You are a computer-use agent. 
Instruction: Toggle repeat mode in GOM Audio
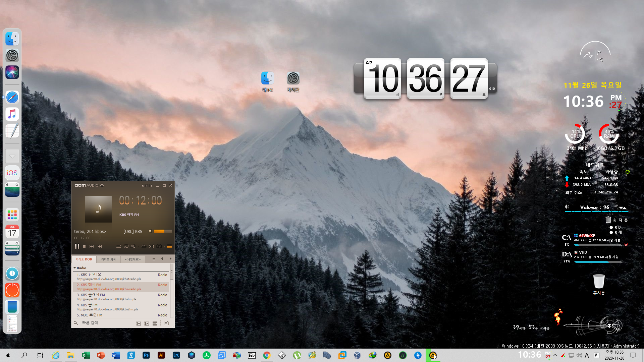[x=126, y=246]
